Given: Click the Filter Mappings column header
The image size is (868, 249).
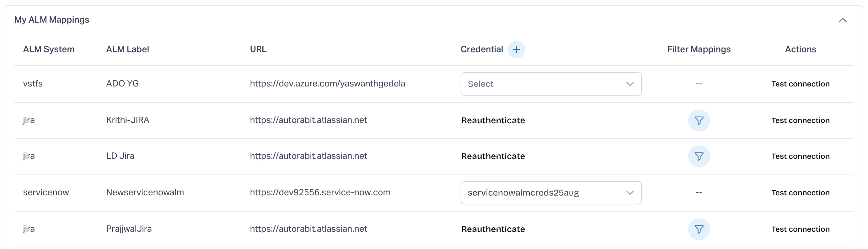Looking at the screenshot, I should click(x=699, y=49).
